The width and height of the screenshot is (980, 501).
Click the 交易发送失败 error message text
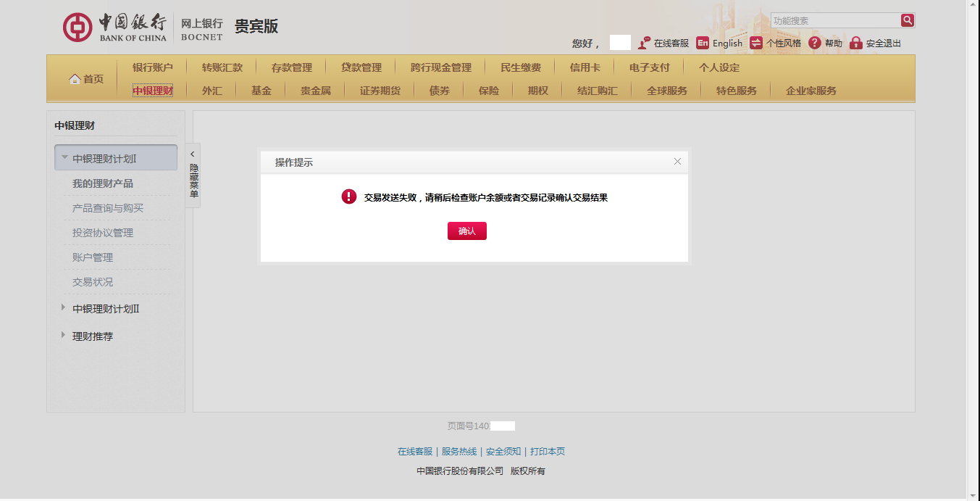click(x=485, y=197)
